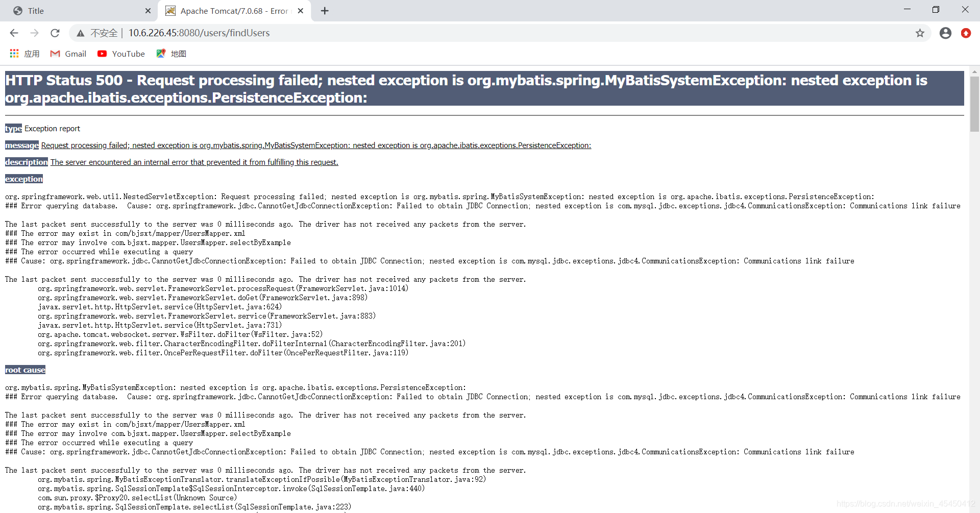Click first 'The error may exist in com/bjsxt/mapper/UsersMapper.xml' line

[x=125, y=233]
